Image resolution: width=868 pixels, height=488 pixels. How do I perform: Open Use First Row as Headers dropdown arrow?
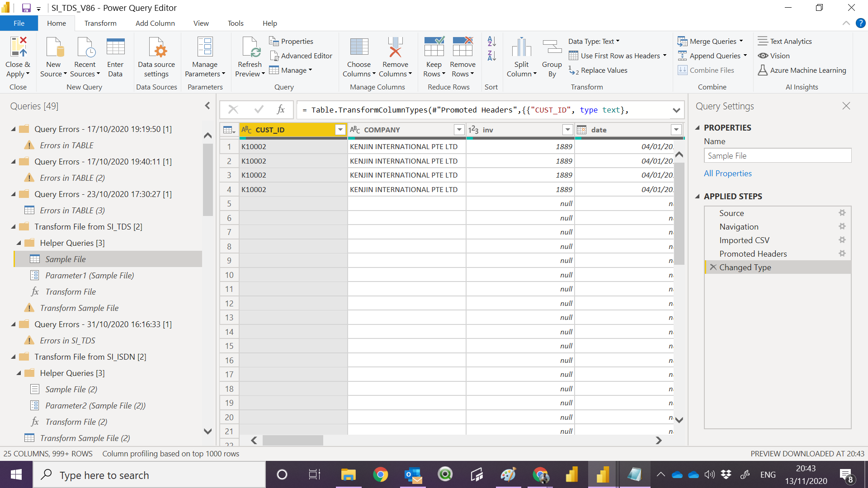(665, 56)
